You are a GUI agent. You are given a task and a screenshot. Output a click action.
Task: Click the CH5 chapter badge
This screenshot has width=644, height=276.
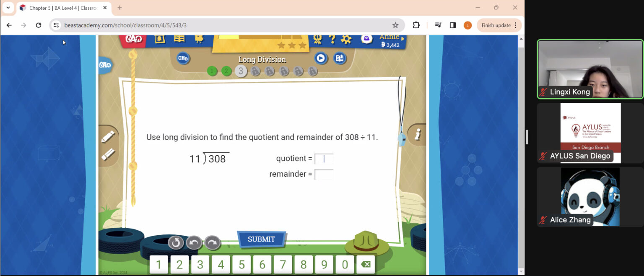click(x=183, y=58)
